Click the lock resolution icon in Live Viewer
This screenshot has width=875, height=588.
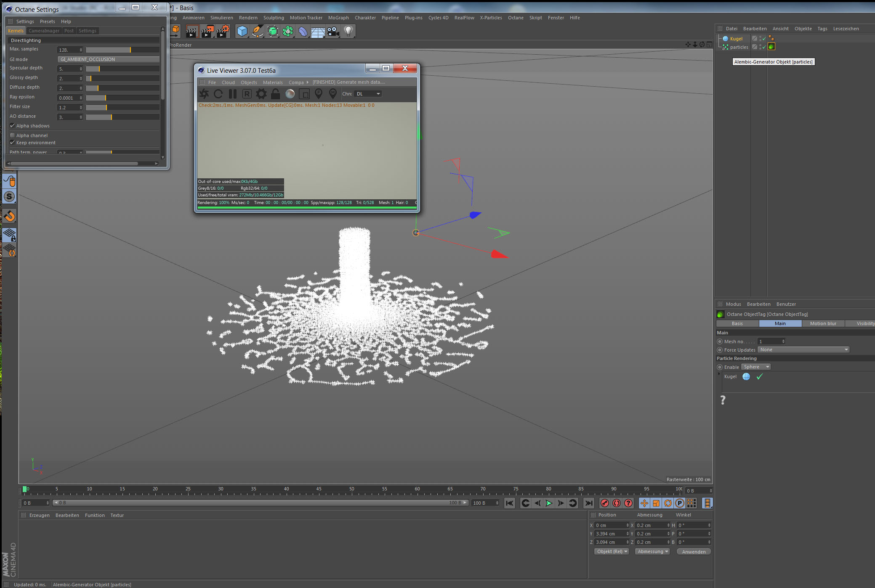[275, 94]
